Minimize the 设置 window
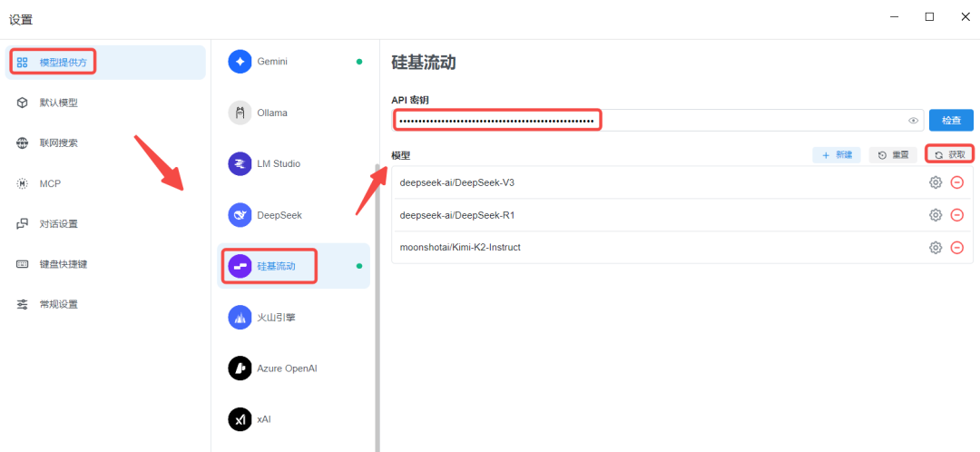This screenshot has height=452, width=980. pyautogui.click(x=894, y=17)
